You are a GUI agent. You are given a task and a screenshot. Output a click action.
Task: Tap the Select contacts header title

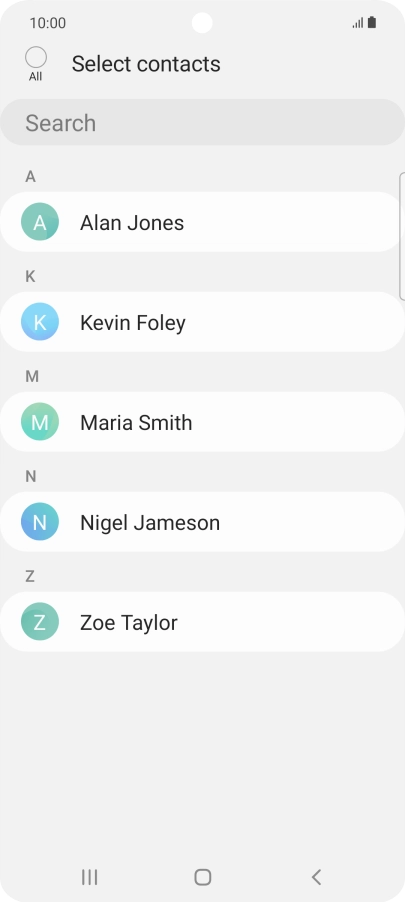[x=146, y=63]
